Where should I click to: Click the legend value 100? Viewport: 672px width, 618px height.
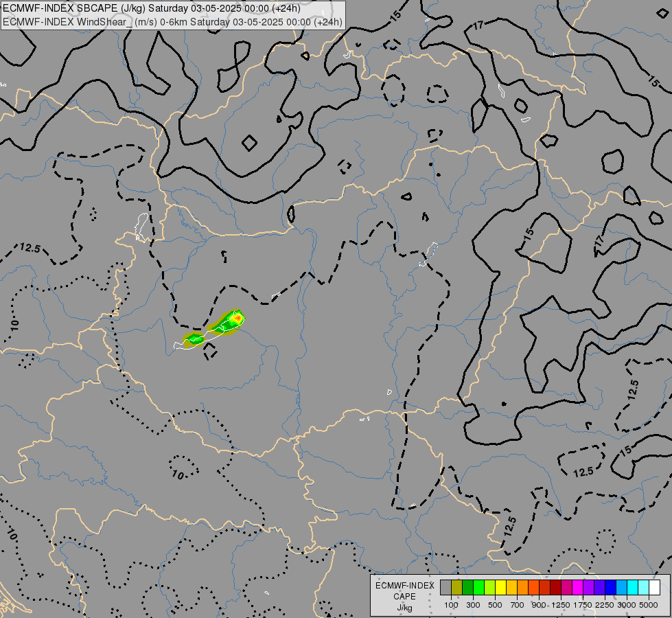[451, 605]
